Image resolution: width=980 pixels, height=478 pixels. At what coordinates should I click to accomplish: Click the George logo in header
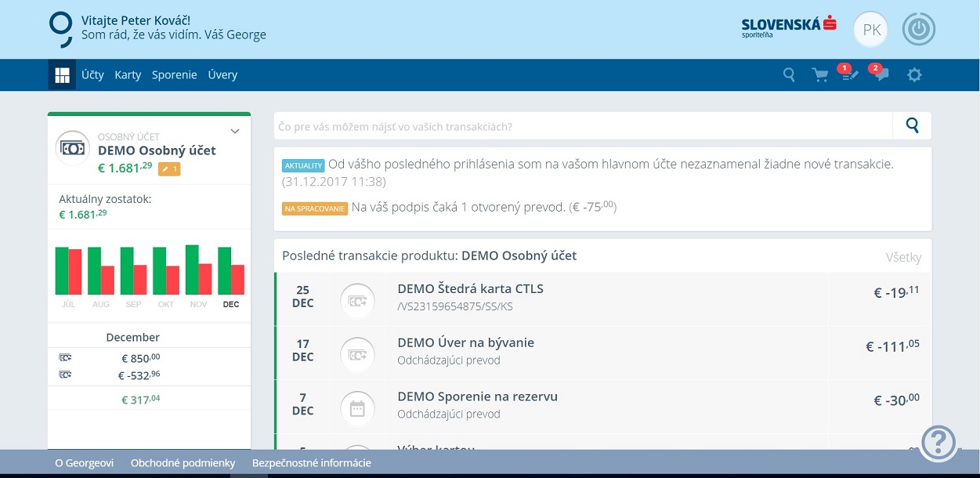point(60,31)
